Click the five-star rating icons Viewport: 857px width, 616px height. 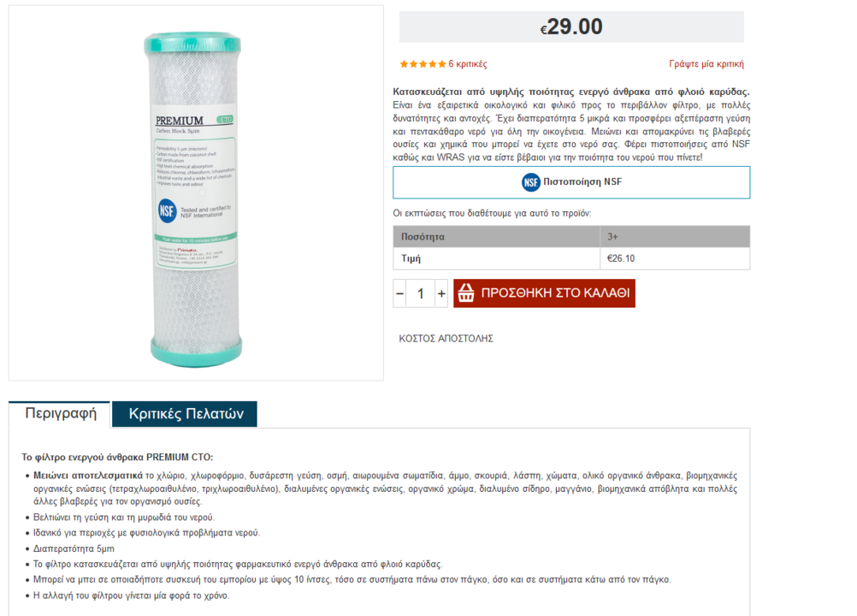coord(423,64)
